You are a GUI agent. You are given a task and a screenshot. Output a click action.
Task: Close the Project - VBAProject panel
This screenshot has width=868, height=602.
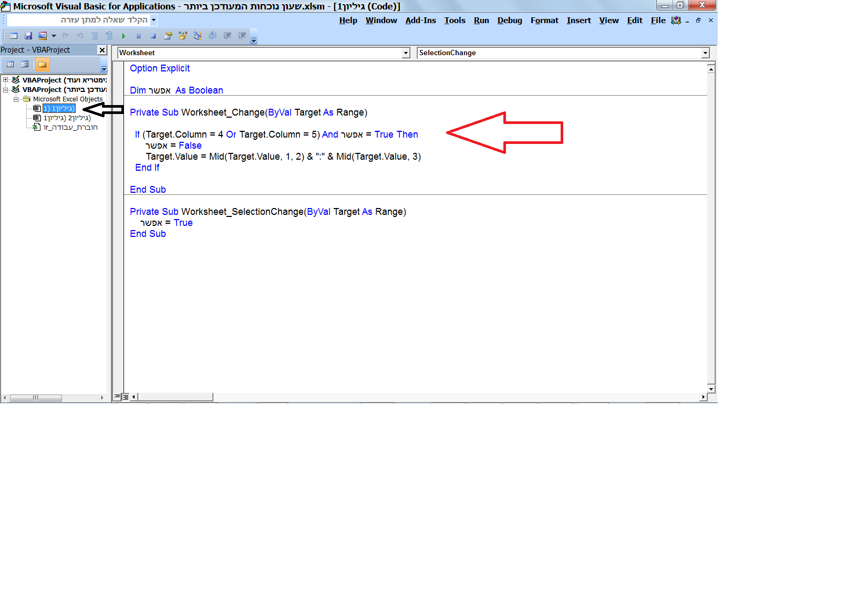(x=102, y=50)
